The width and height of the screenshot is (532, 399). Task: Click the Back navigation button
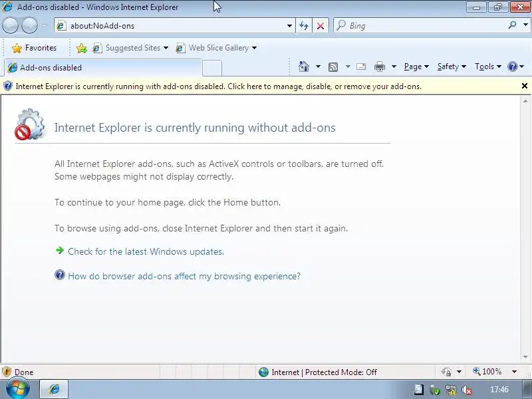coord(10,25)
